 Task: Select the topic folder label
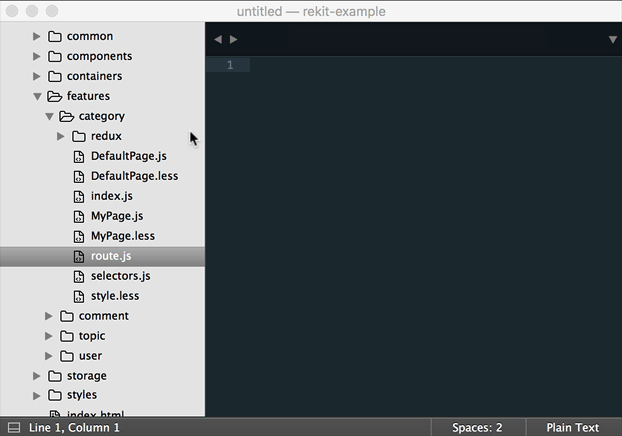pyautogui.click(x=92, y=336)
